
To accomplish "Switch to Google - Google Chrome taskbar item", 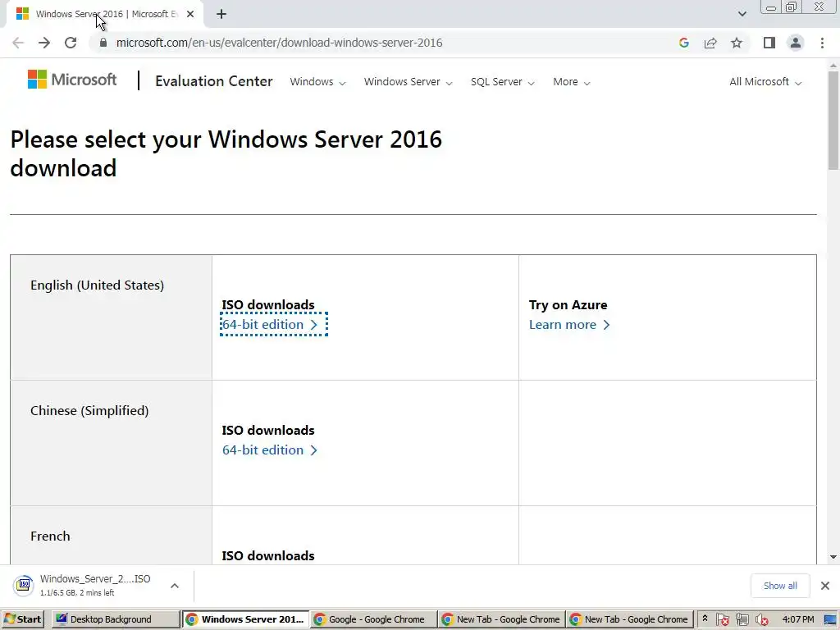I will click(x=373, y=619).
